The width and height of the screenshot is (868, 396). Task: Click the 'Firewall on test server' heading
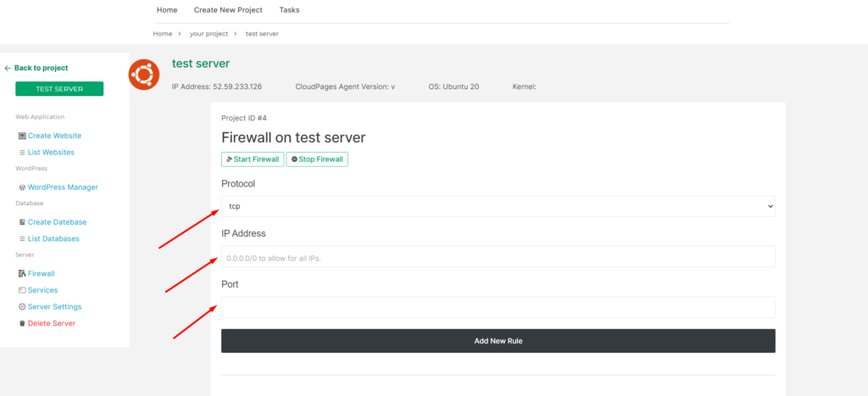(293, 137)
